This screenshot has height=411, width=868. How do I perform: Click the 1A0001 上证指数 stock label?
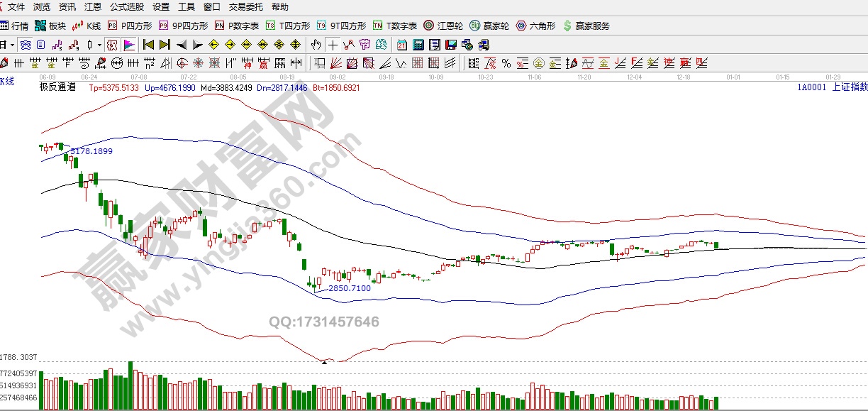(x=832, y=87)
